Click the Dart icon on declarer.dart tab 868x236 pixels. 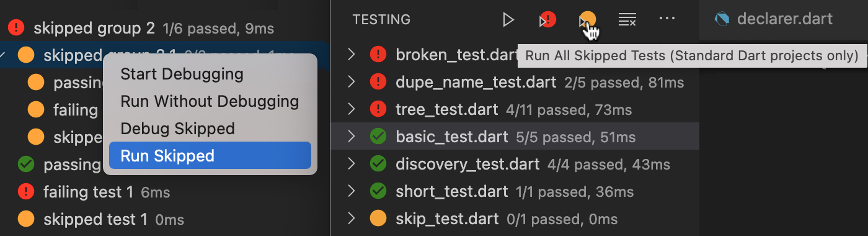coord(722,19)
